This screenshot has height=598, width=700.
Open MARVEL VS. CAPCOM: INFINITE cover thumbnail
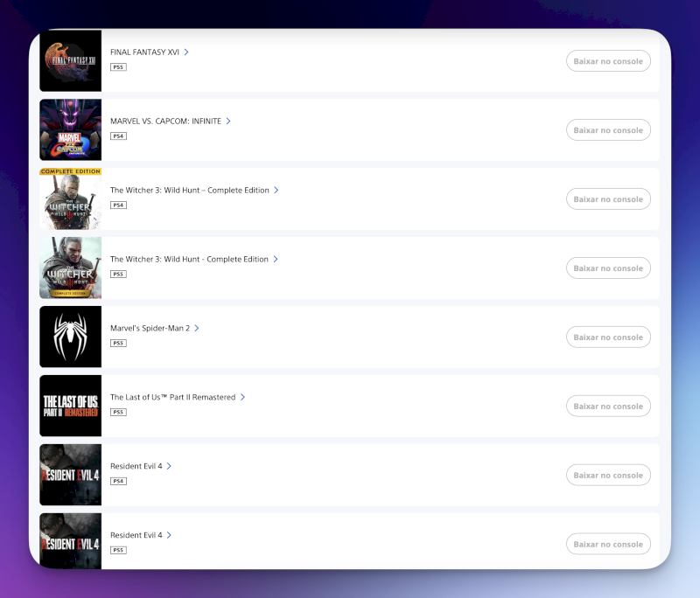tap(71, 129)
